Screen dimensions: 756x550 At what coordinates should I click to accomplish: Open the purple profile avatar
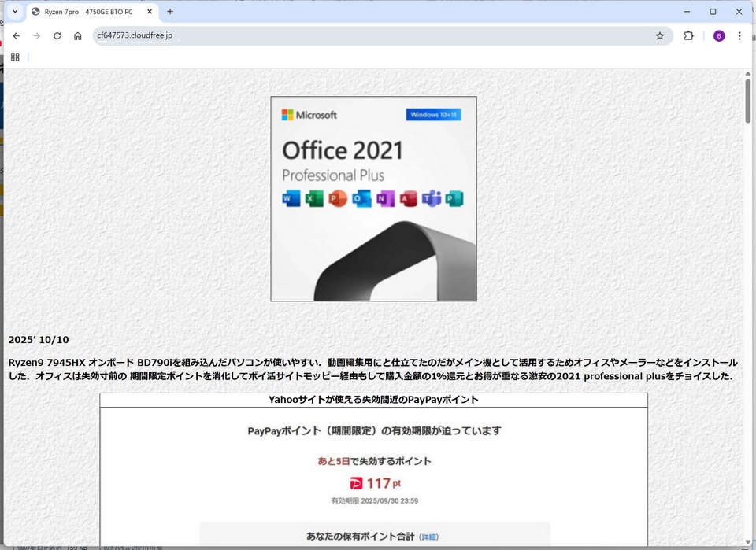(x=718, y=35)
